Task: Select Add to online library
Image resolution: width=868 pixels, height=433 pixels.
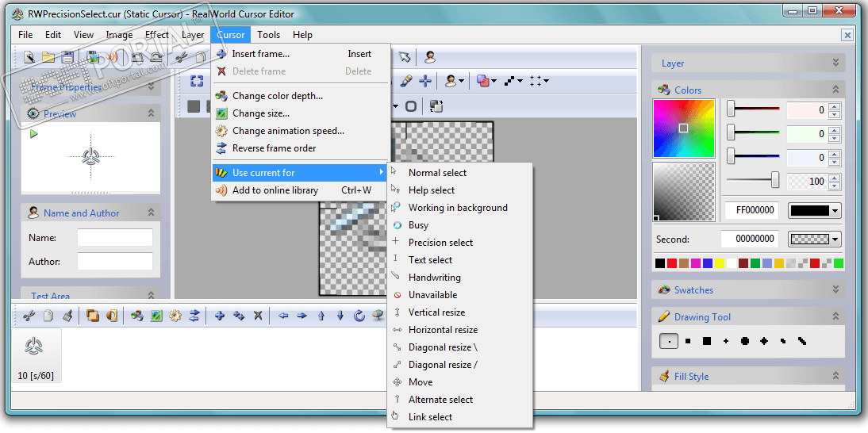Action: 301,190
